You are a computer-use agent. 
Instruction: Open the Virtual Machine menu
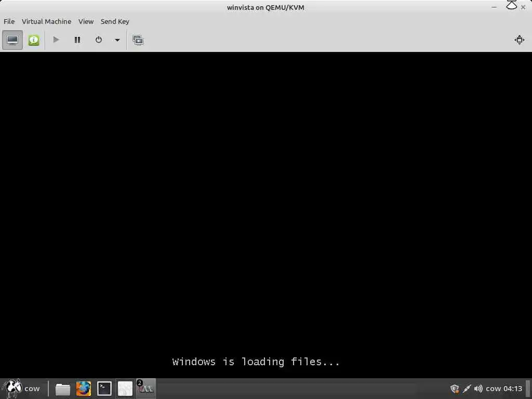point(46,21)
